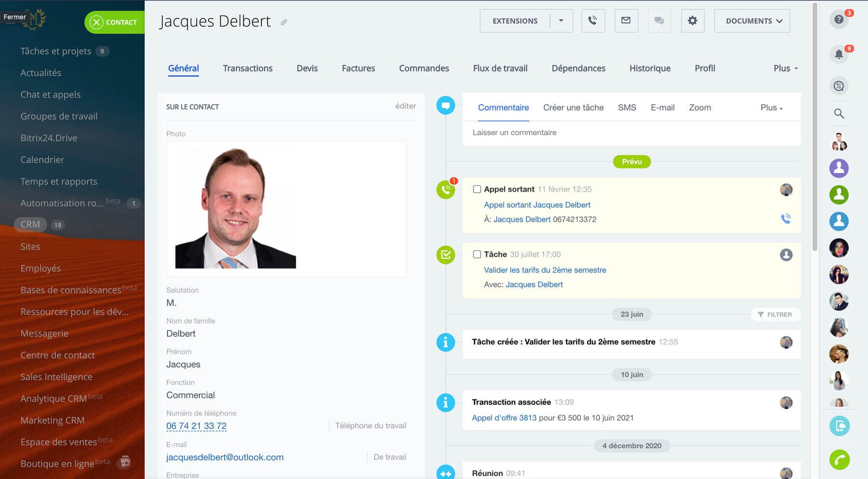This screenshot has height=479, width=868.
Task: Open the notifications bell icon
Action: tap(839, 54)
